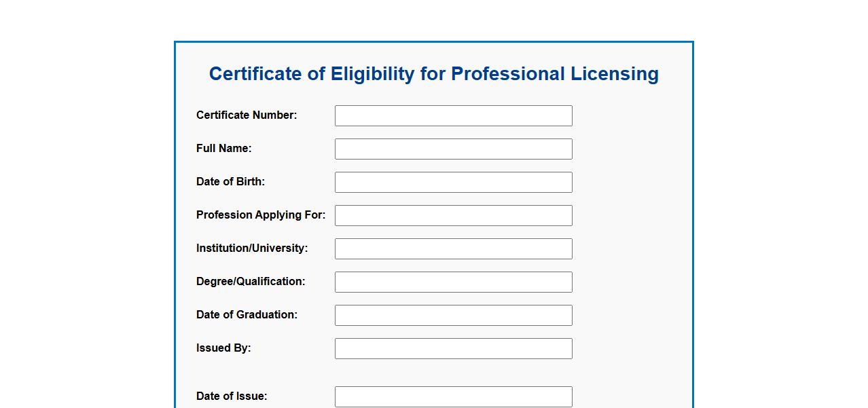868x408 pixels.
Task: Focus the Date of Issue input
Action: tap(453, 396)
